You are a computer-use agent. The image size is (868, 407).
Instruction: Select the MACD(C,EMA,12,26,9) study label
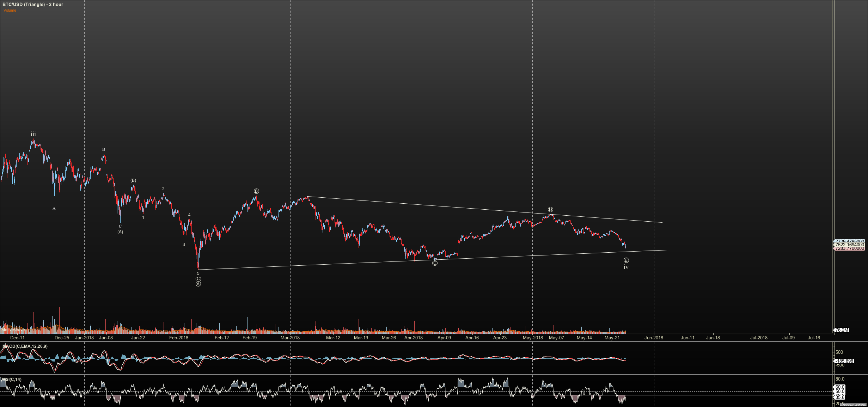coord(25,346)
